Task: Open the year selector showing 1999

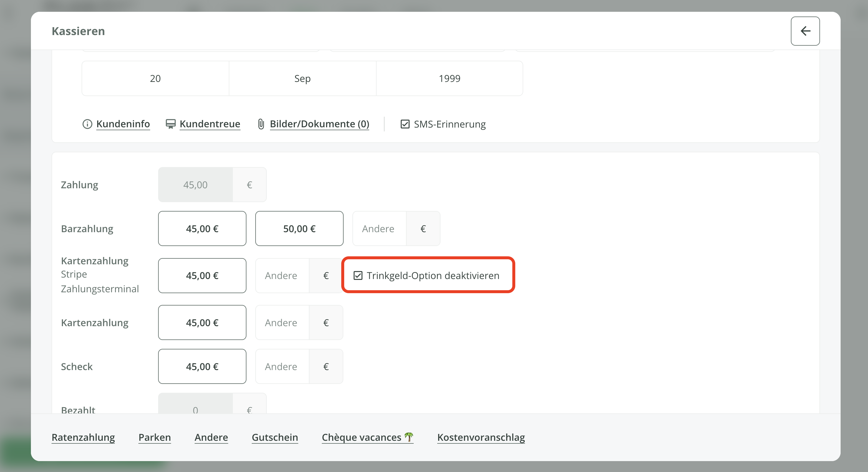Action: (449, 79)
